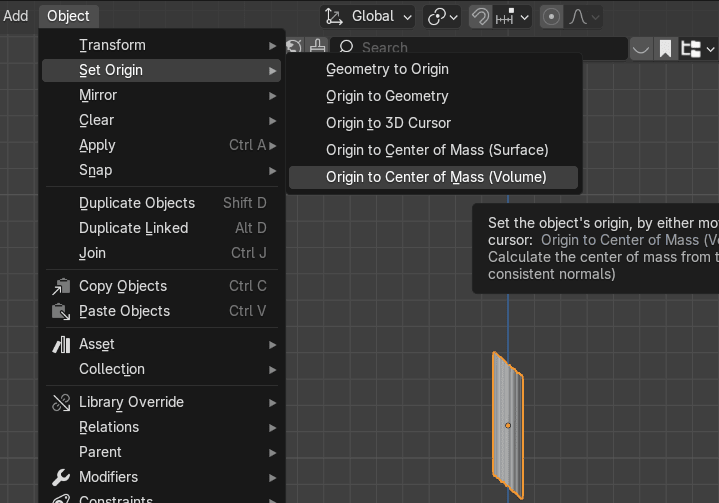Open the transform pivot point dropdown
The height and width of the screenshot is (503, 719).
442,17
